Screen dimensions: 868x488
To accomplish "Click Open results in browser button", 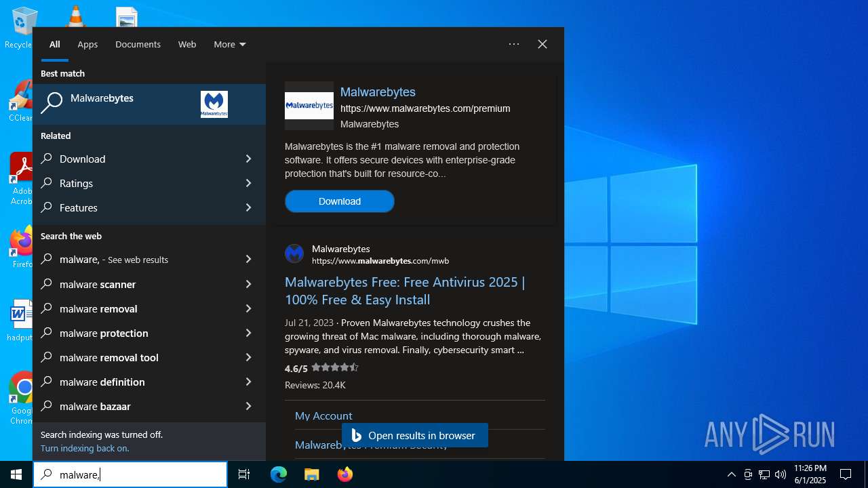I will [x=415, y=435].
